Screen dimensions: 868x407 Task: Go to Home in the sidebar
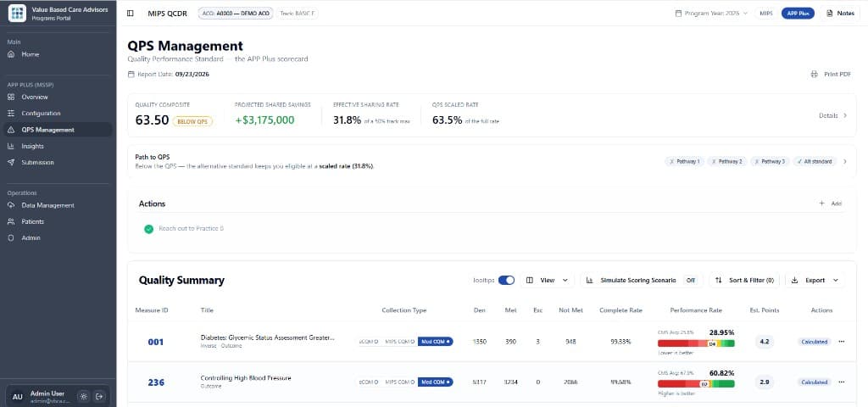pyautogui.click(x=58, y=54)
